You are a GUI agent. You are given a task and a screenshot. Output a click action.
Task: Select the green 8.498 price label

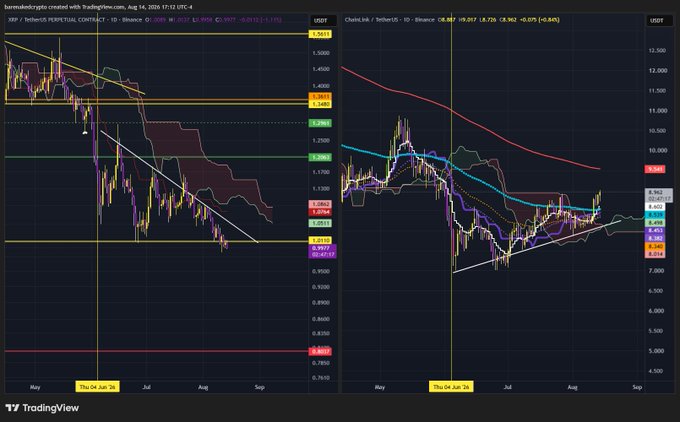click(x=655, y=223)
